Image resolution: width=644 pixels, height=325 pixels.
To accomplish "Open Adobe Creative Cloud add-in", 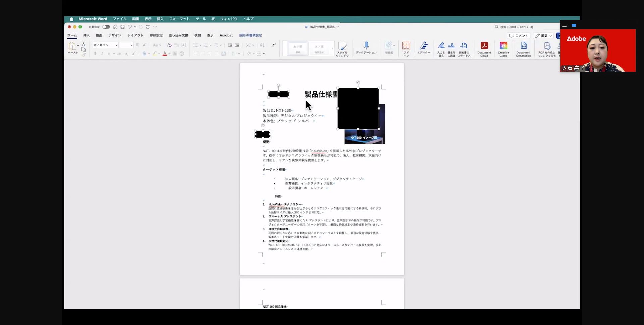I will point(503,49).
